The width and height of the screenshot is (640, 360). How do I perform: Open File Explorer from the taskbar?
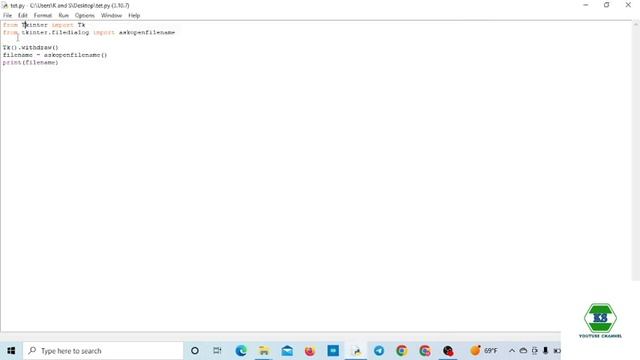(x=264, y=351)
